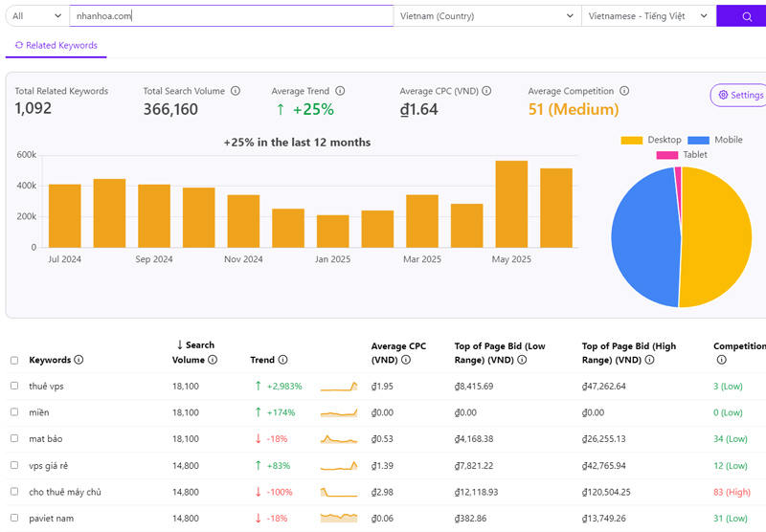The width and height of the screenshot is (766, 532).
Task: Click the purple search magnifier button
Action: (x=741, y=16)
